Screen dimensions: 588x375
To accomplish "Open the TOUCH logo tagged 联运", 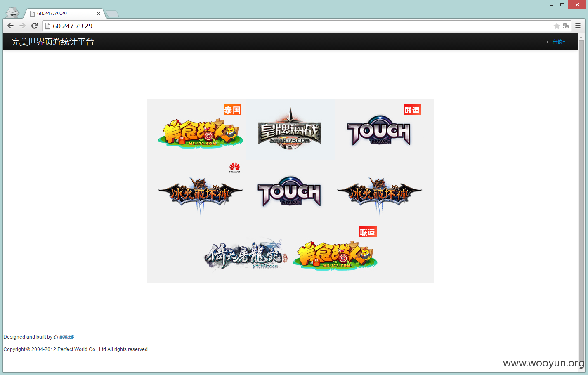I will [379, 131].
